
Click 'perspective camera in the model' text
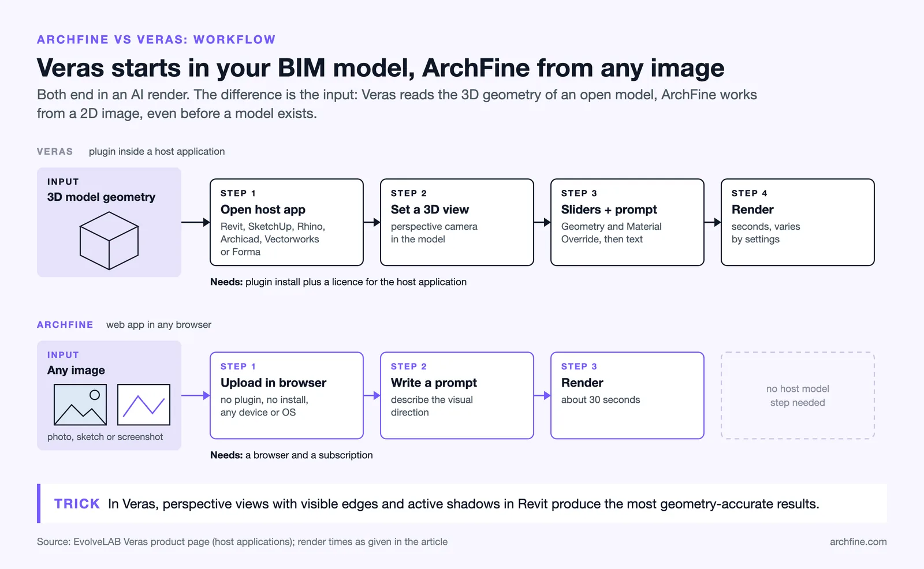(434, 233)
